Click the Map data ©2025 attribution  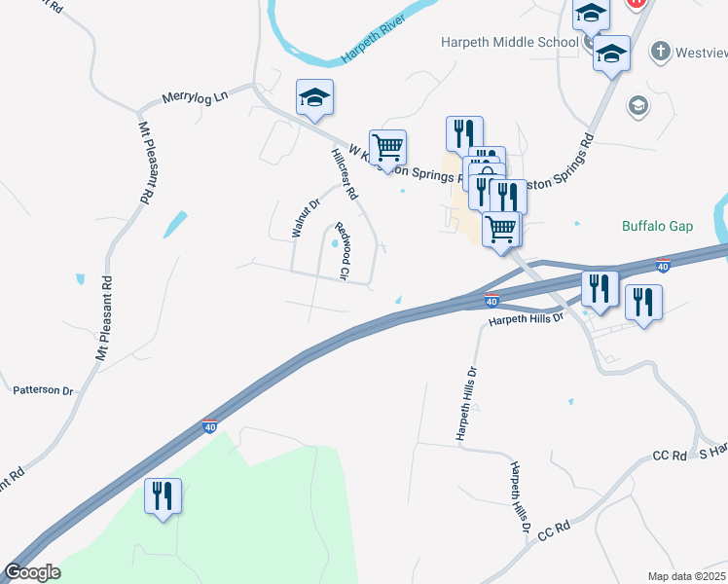coord(687,576)
